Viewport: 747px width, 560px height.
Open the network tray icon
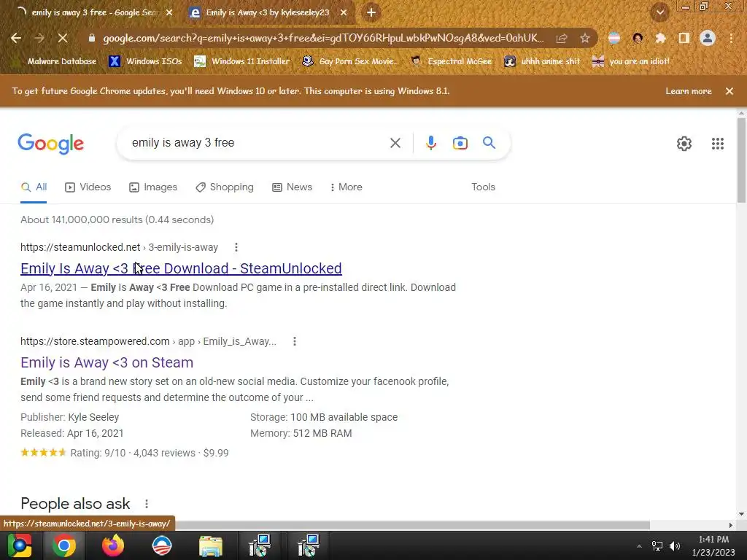[x=657, y=546]
